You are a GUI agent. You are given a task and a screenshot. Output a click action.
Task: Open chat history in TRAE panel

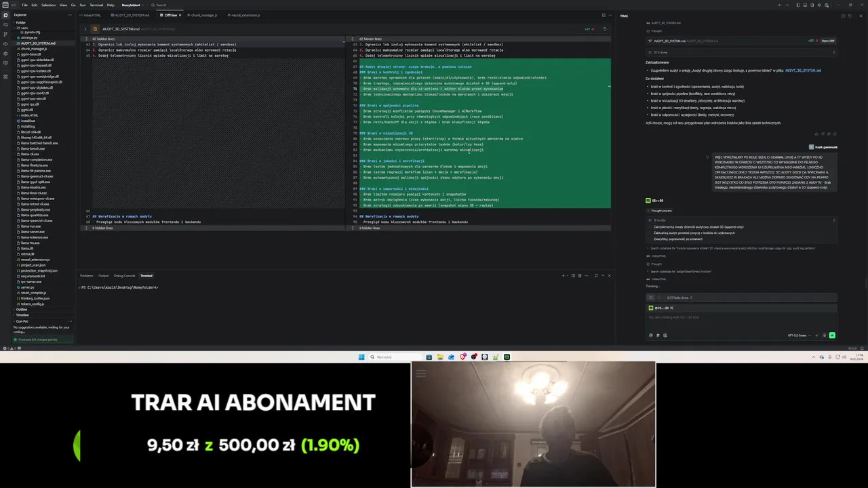point(850,16)
